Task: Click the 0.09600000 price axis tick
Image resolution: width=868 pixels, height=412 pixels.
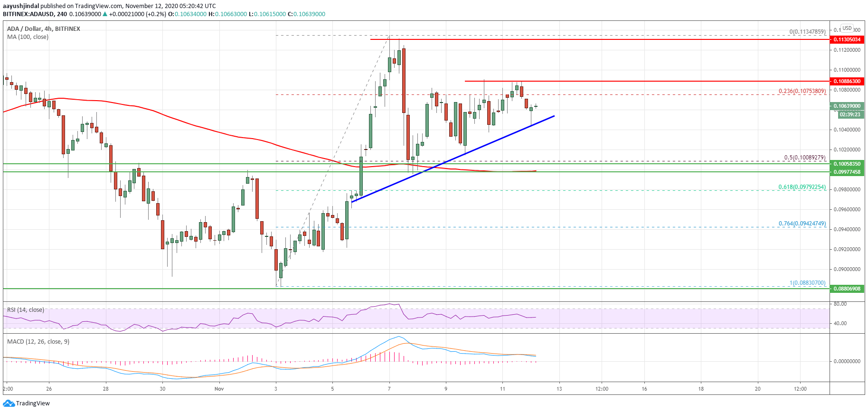Action: [847, 210]
